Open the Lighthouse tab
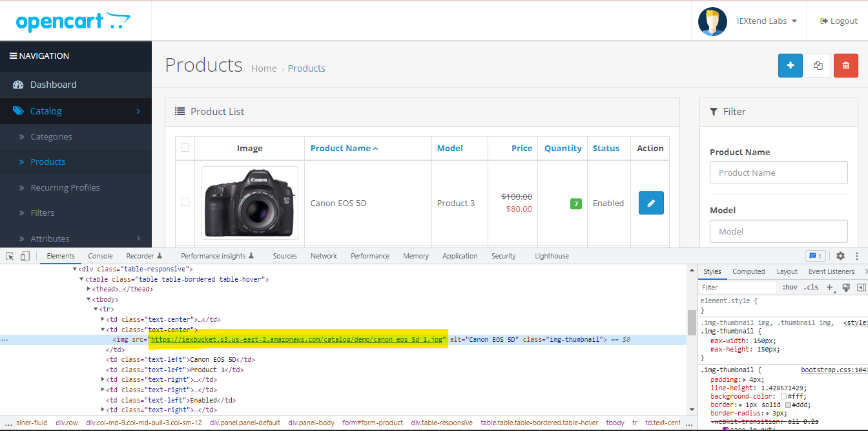 552,256
